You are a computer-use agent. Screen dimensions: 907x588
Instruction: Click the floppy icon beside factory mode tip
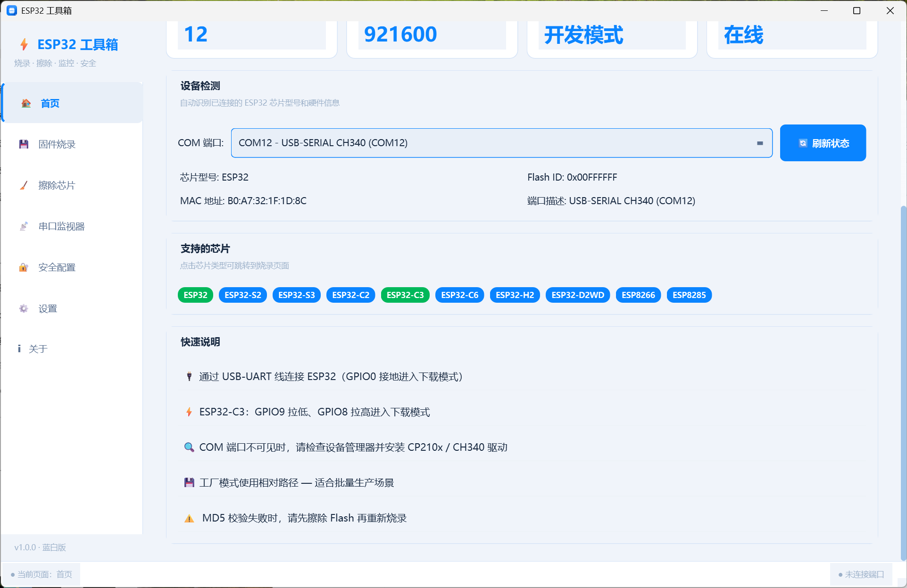(x=189, y=482)
